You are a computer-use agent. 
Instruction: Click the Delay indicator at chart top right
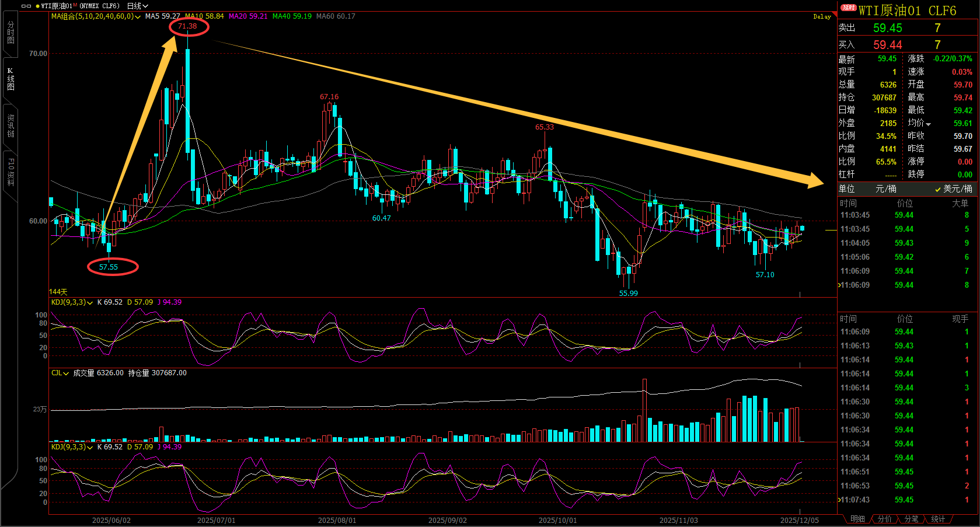pyautogui.click(x=822, y=16)
